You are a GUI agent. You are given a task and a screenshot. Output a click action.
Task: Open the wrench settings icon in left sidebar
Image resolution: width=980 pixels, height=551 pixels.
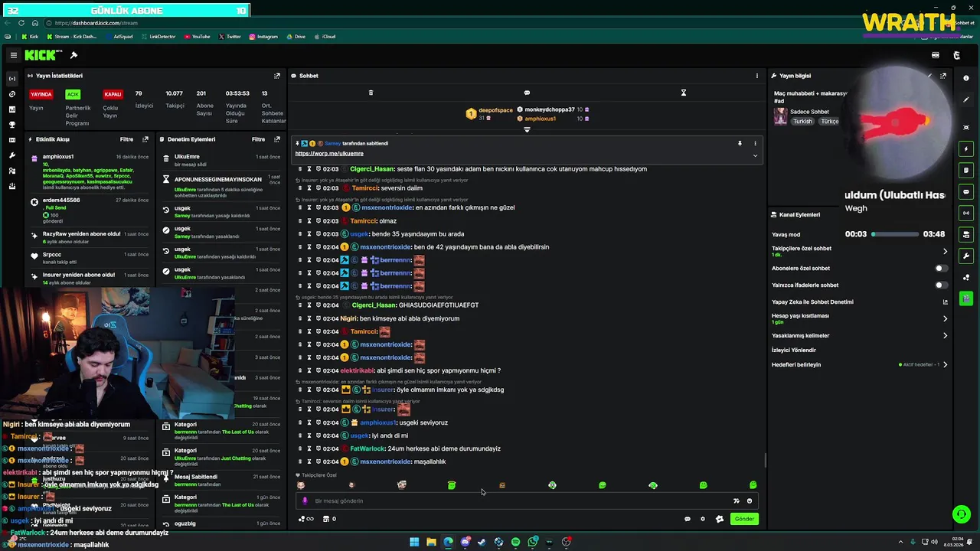(x=11, y=155)
